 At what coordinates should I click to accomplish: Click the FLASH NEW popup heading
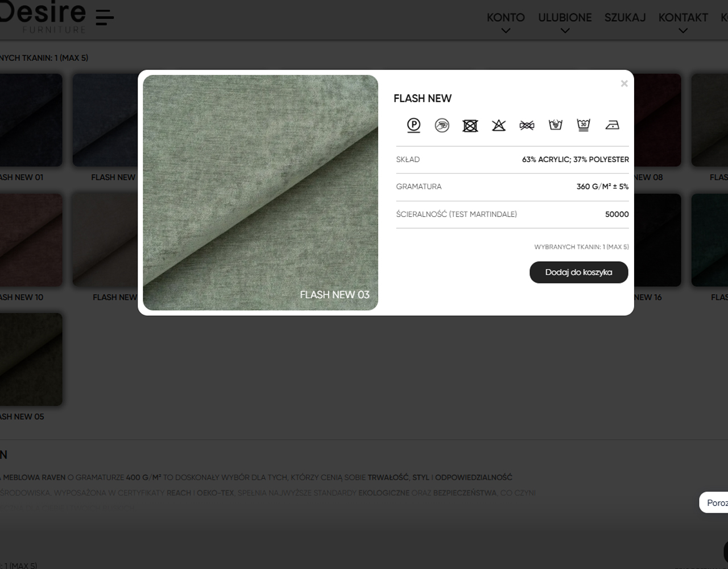423,98
